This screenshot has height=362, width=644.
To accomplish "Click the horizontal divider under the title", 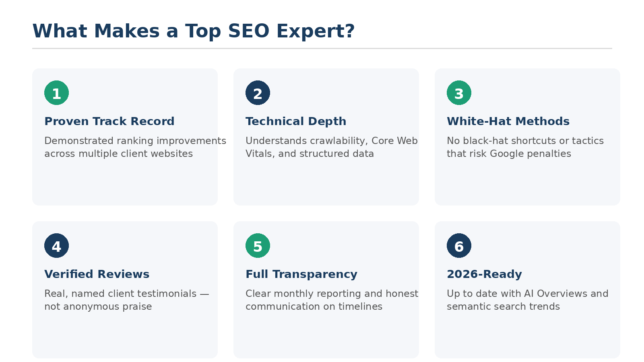I will pos(322,48).
